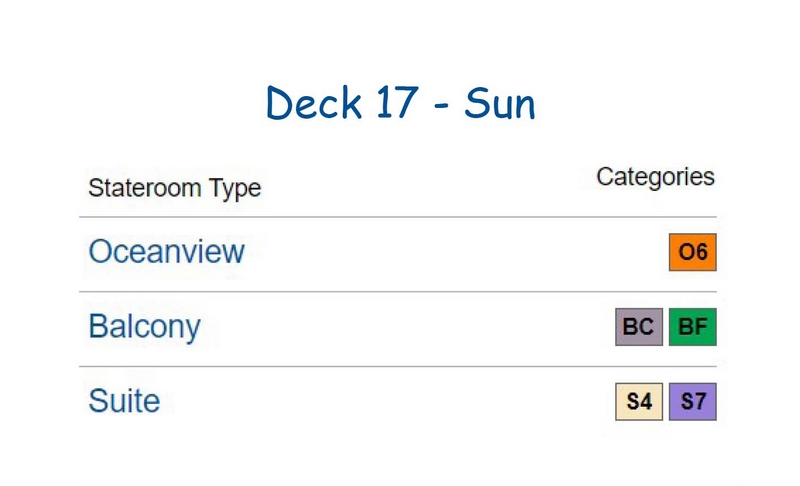Viewport: 800px width, 486px height.
Task: Pick the S7 purple color swatch
Action: pos(692,402)
